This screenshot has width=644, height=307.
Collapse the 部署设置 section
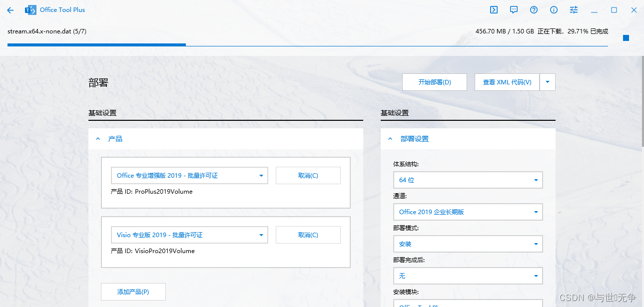pos(468,139)
